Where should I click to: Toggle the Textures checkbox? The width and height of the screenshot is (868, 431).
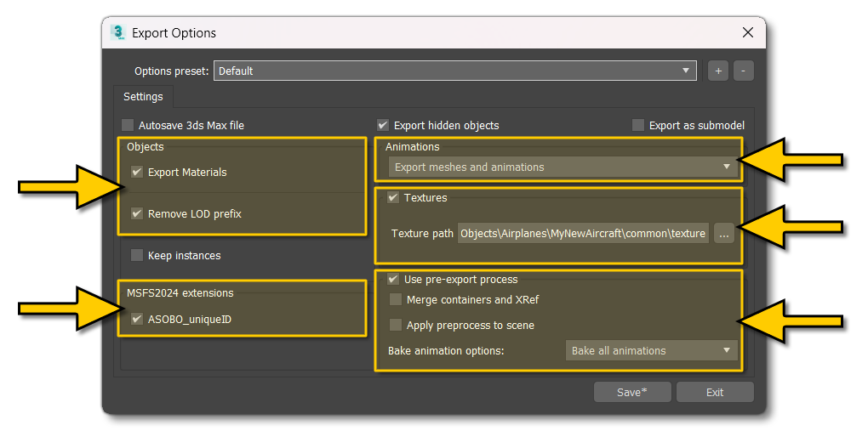(393, 197)
